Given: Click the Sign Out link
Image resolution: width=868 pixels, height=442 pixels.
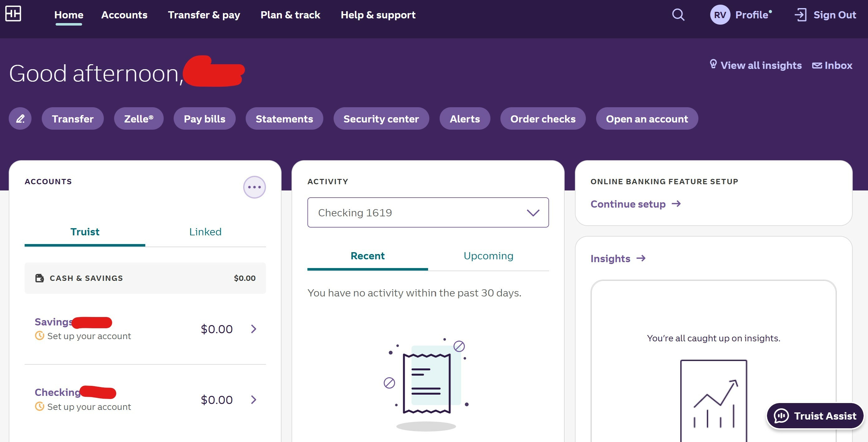Looking at the screenshot, I should click(835, 15).
